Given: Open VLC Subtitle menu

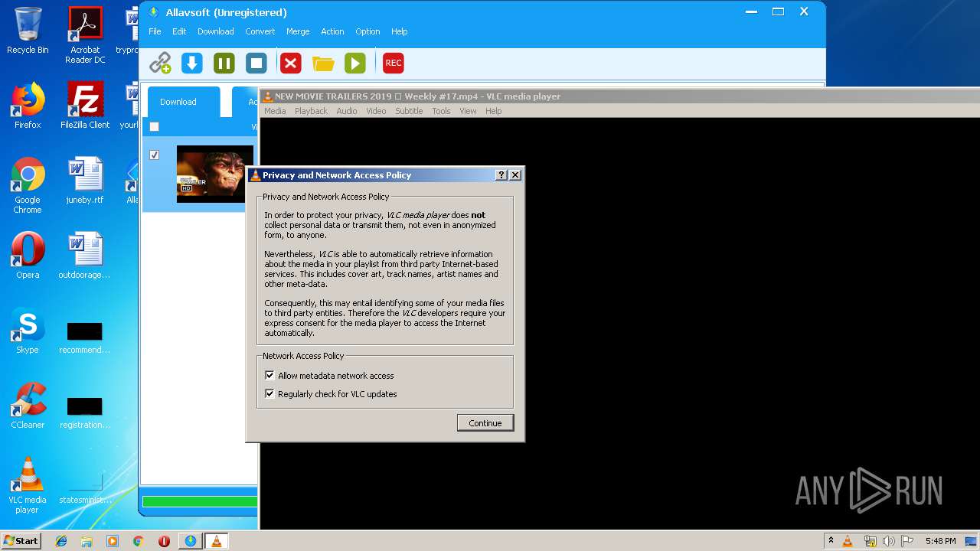Looking at the screenshot, I should point(409,111).
